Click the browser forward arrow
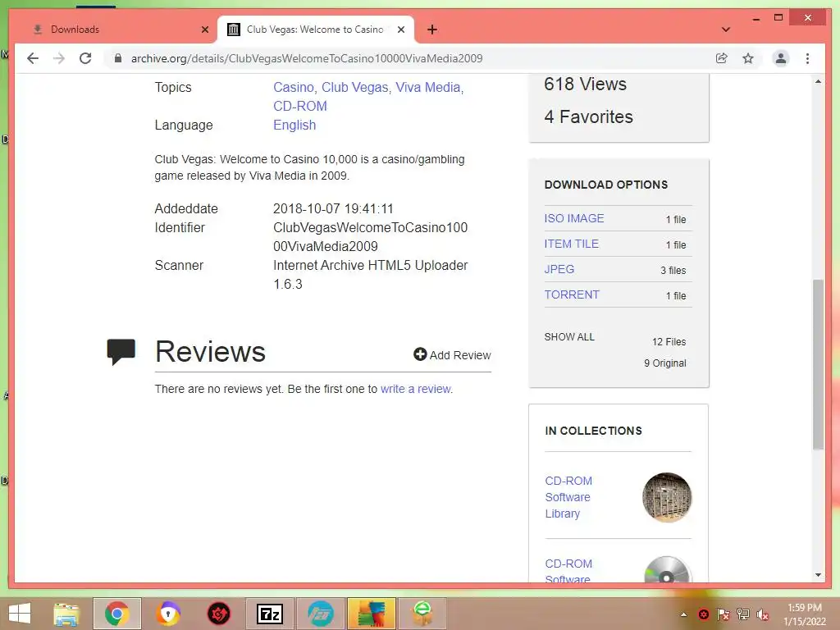This screenshot has height=630, width=840. coord(59,58)
